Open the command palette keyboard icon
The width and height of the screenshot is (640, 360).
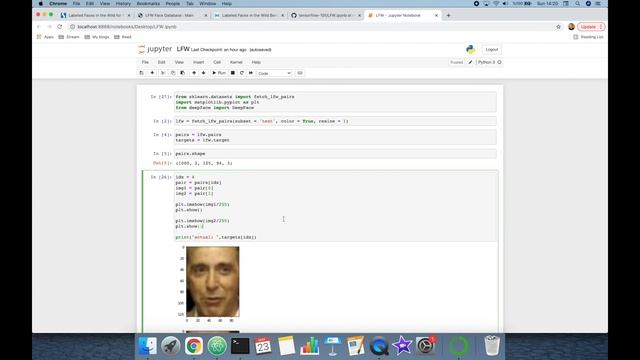pos(300,73)
